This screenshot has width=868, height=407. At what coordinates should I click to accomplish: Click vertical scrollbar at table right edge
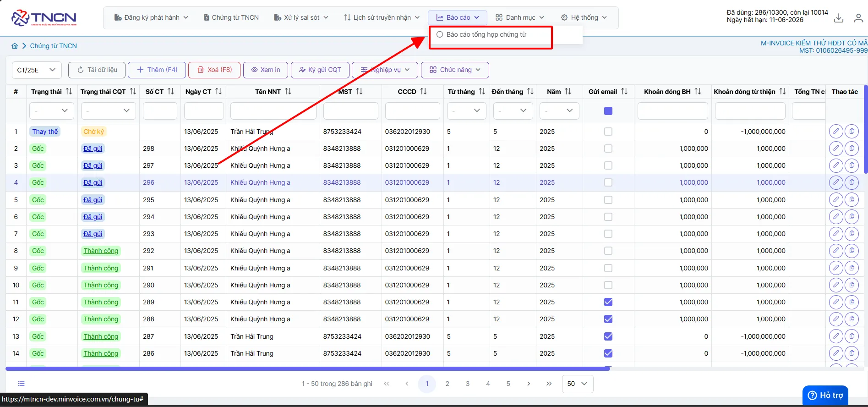pos(865,129)
